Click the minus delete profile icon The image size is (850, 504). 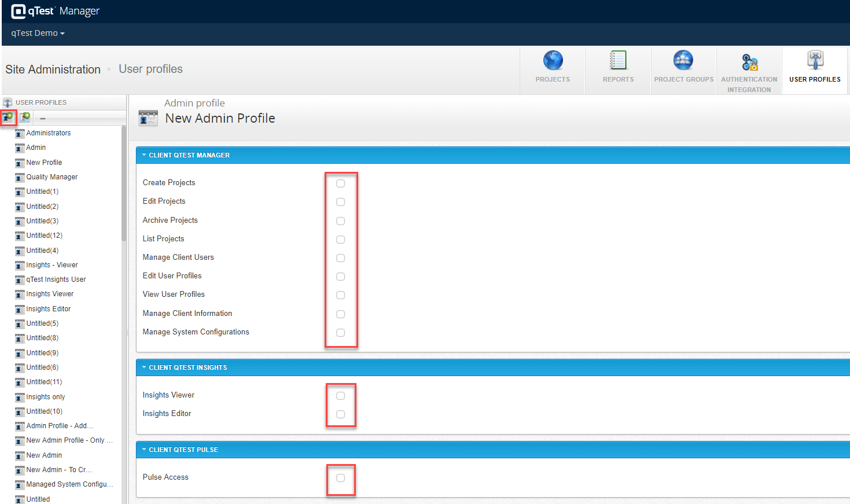(x=43, y=118)
